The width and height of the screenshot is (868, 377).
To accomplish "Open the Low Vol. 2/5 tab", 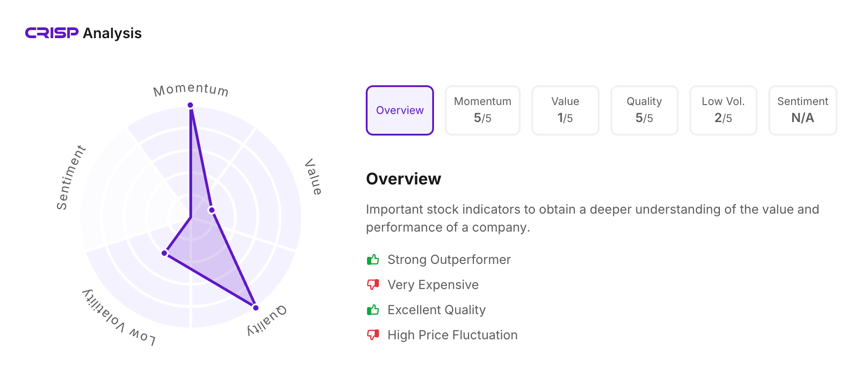I will pyautogui.click(x=723, y=110).
